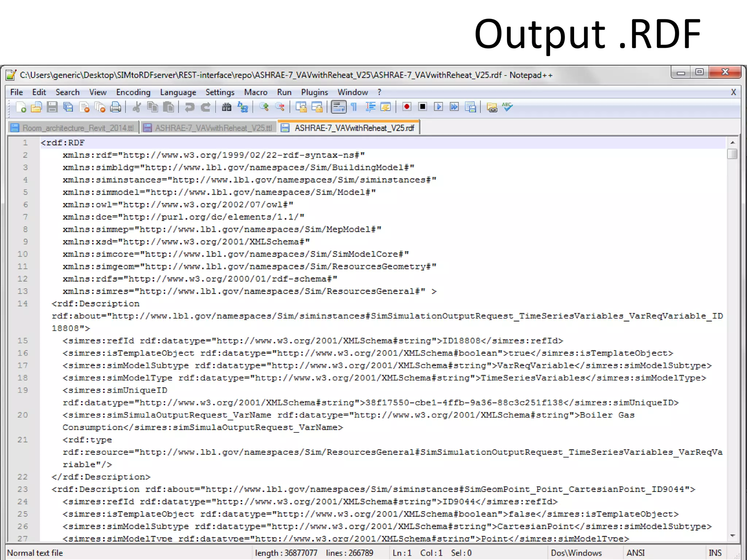Viewport: 747px width, 560px height.
Task: Toggle Show All Characters pilcrow icon
Action: point(354,107)
